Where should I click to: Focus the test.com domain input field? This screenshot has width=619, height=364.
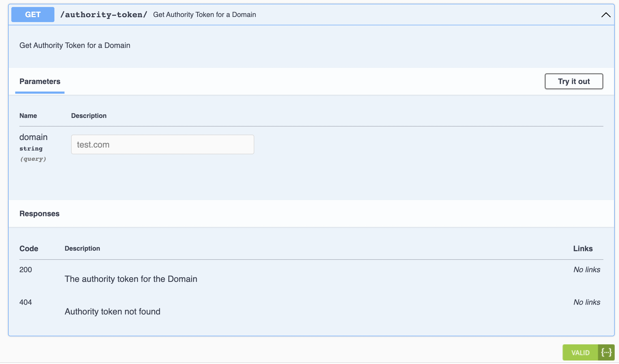point(162,144)
